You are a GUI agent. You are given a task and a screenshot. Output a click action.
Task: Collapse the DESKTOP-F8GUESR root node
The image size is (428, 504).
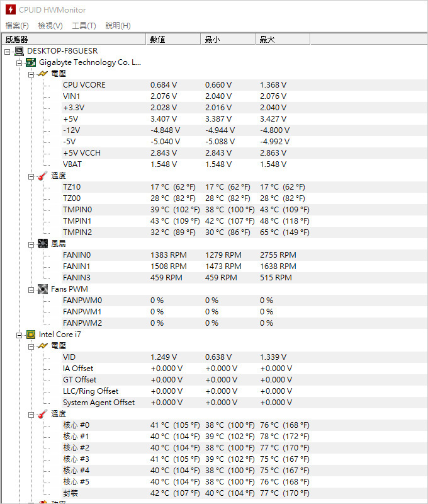[x=8, y=52]
